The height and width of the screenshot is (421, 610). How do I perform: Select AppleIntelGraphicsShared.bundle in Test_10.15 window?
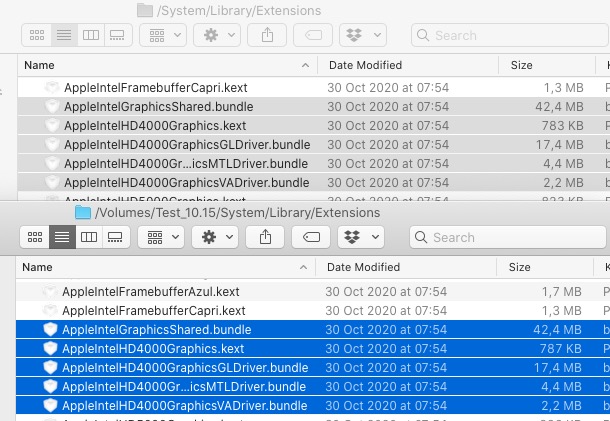pyautogui.click(x=313, y=330)
